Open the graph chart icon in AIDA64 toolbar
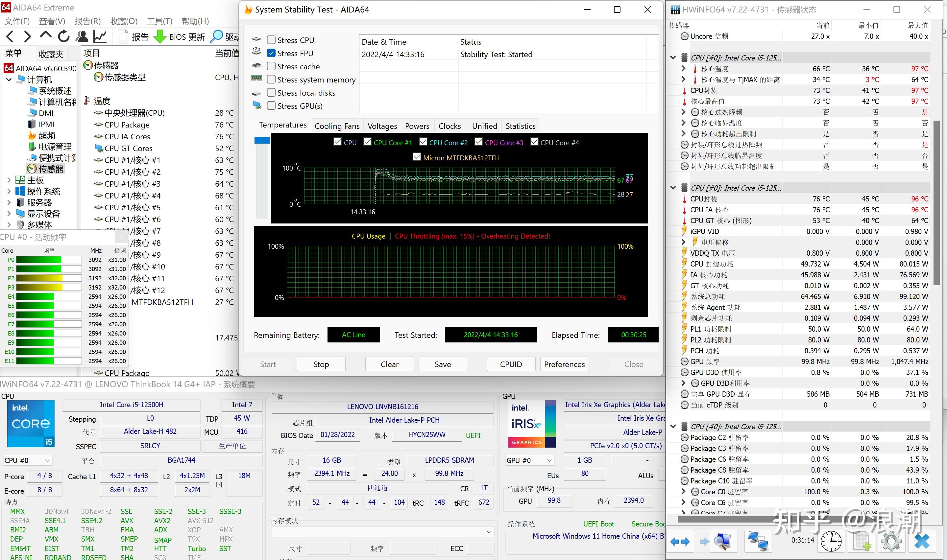This screenshot has height=560, width=947. (100, 36)
